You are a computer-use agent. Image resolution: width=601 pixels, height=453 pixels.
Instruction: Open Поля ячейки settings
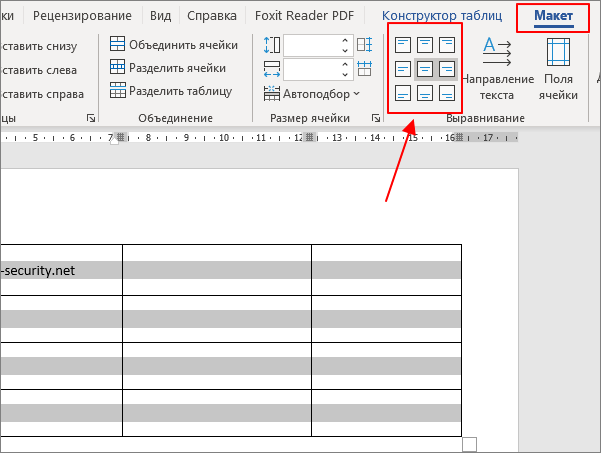558,69
